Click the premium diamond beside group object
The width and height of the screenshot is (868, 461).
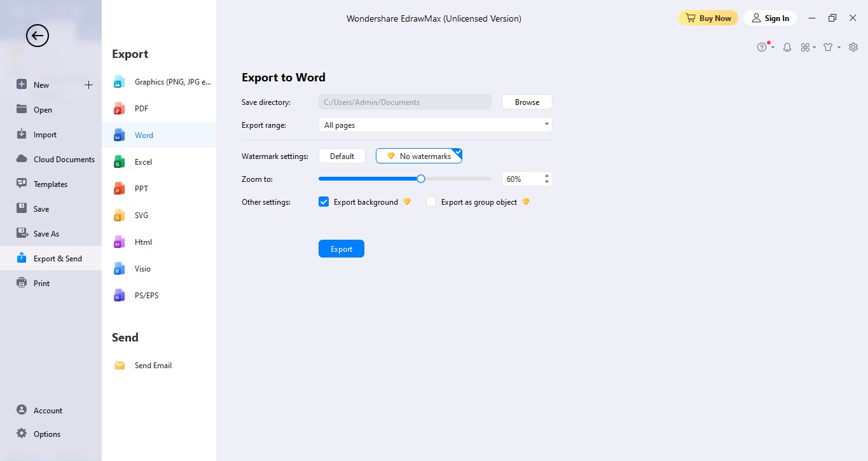[526, 202]
